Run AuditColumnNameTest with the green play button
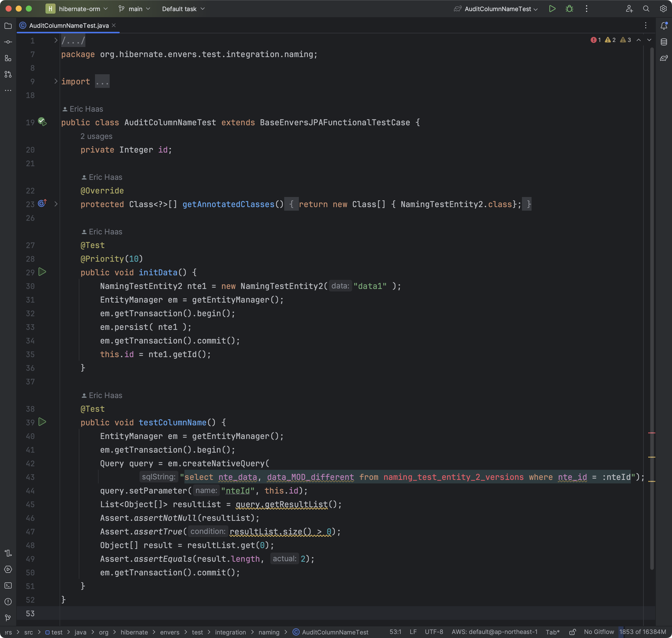The width and height of the screenshot is (672, 638). 552,9
